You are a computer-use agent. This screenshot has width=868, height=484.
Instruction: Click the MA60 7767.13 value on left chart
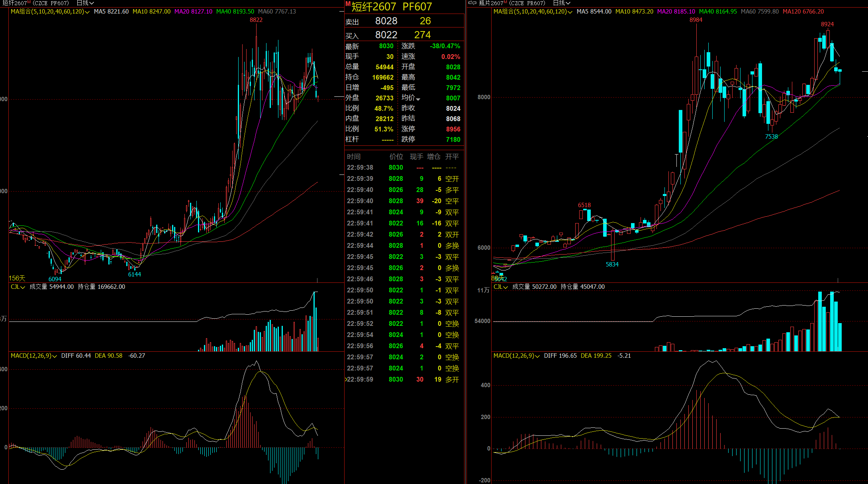coord(277,12)
